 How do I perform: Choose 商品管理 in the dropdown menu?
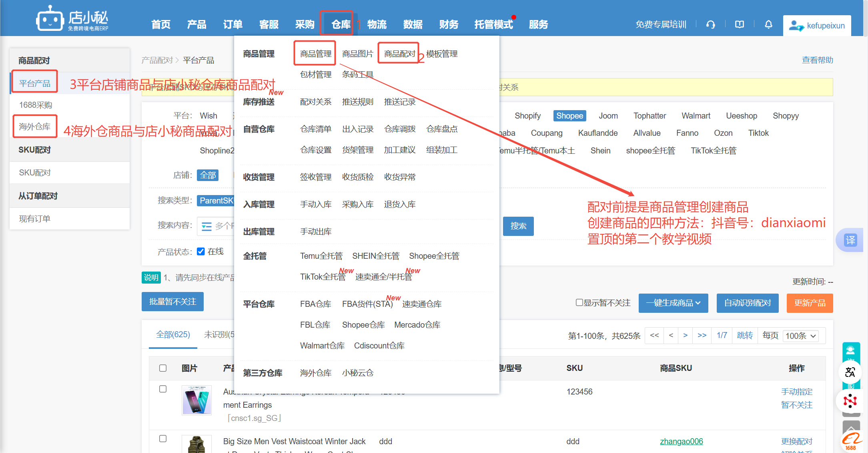[316, 54]
